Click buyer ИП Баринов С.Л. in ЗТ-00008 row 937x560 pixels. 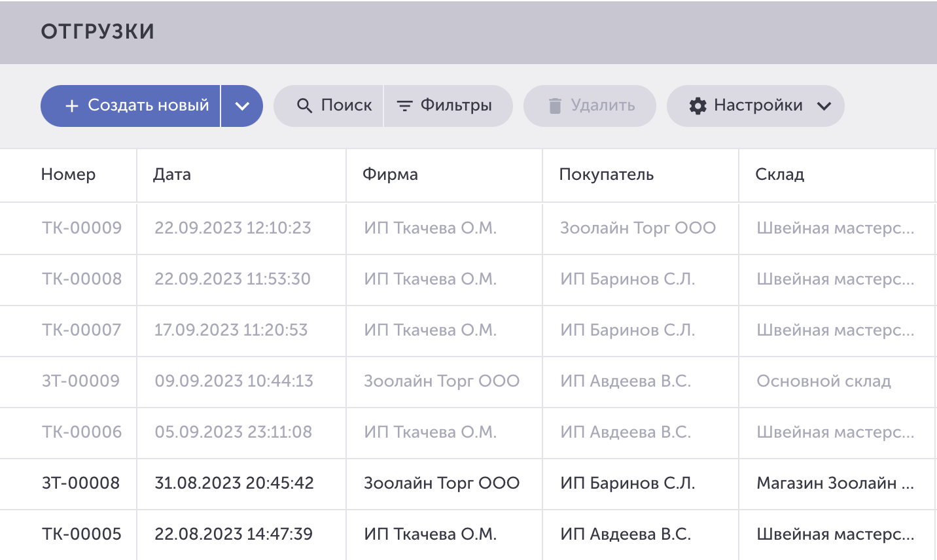[628, 483]
